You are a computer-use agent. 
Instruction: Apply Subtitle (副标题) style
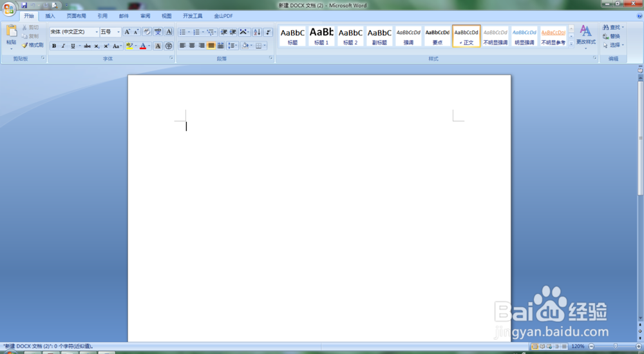coord(379,35)
